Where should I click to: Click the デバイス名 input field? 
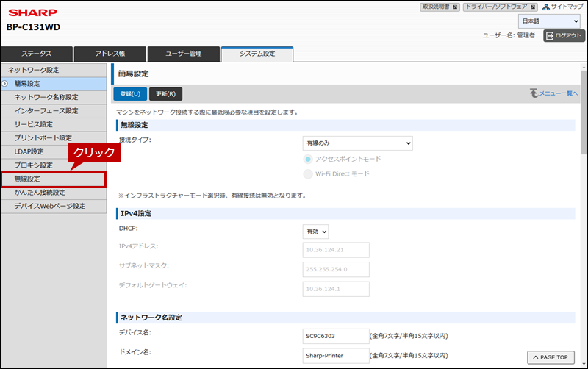click(335, 336)
